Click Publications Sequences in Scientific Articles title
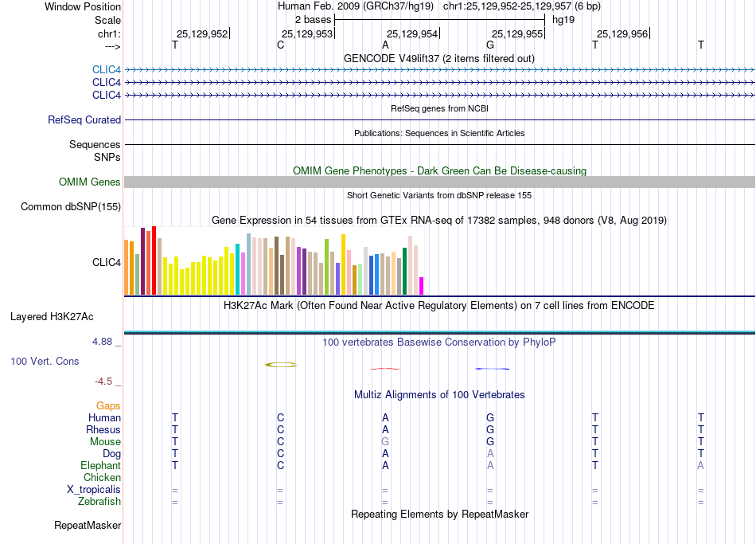This screenshot has height=544, width=756. [439, 133]
